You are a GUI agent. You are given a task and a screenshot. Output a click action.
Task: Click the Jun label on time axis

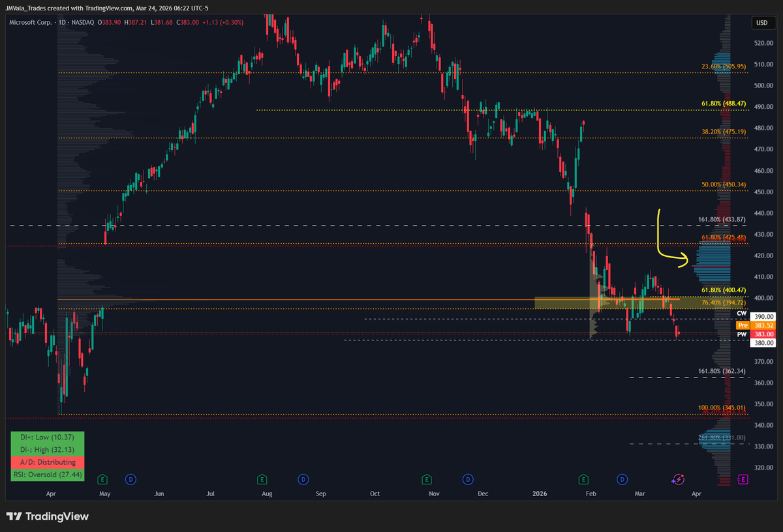pyautogui.click(x=159, y=494)
